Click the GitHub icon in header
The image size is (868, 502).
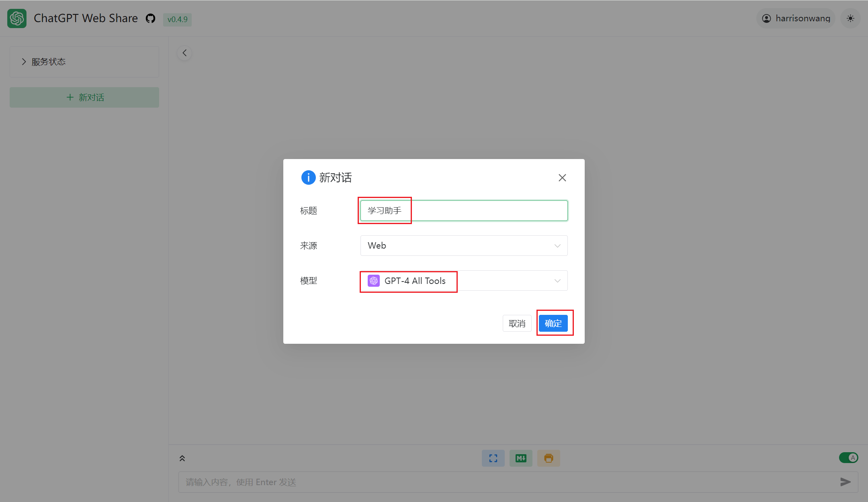150,18
